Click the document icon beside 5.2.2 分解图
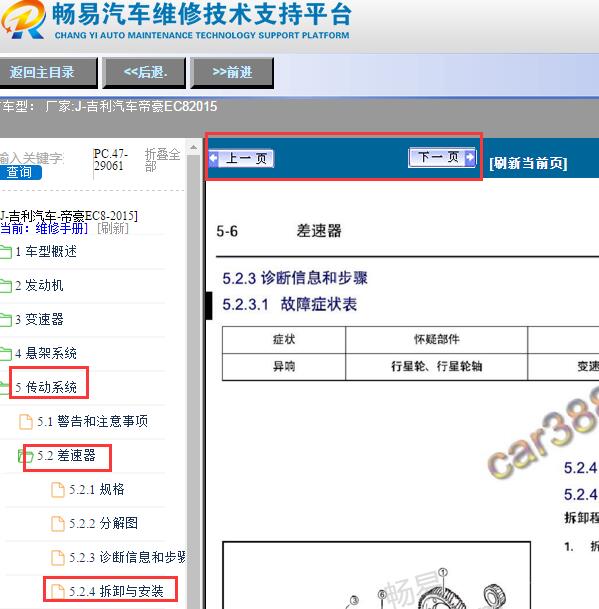Image resolution: width=599 pixels, height=609 pixels. pyautogui.click(x=58, y=524)
